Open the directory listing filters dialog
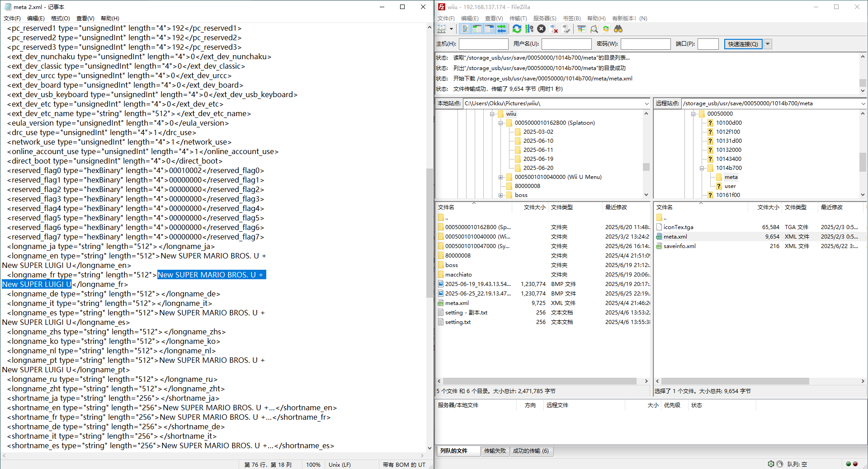 click(x=581, y=29)
